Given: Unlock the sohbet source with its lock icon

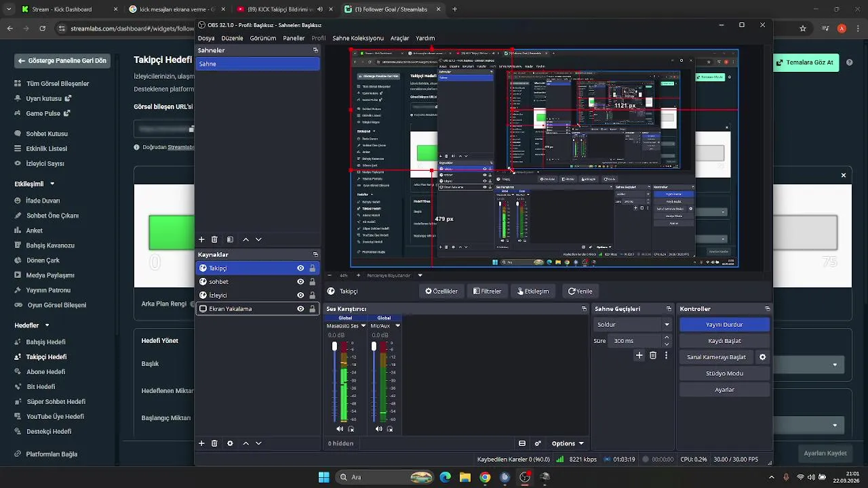Looking at the screenshot, I should (x=312, y=282).
